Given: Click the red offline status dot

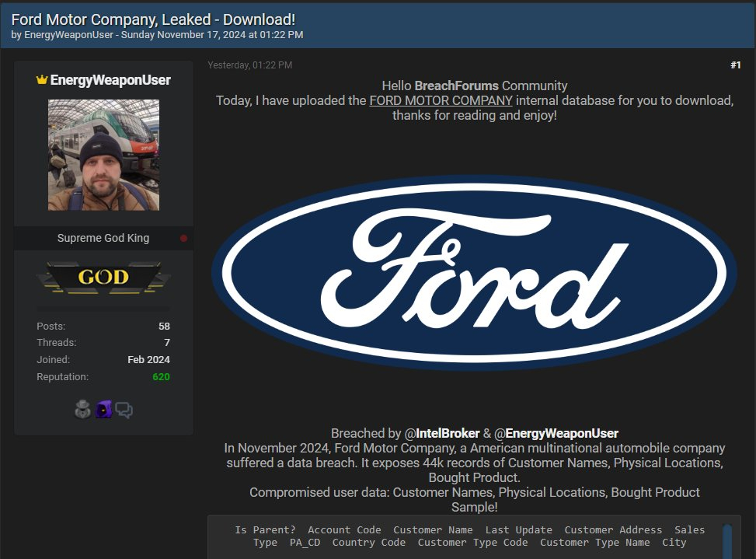Looking at the screenshot, I should point(183,238).
